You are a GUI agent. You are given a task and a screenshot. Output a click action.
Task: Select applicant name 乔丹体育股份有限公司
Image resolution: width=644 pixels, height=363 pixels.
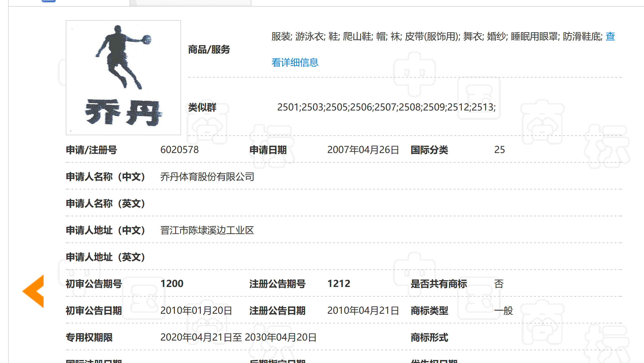(x=207, y=176)
